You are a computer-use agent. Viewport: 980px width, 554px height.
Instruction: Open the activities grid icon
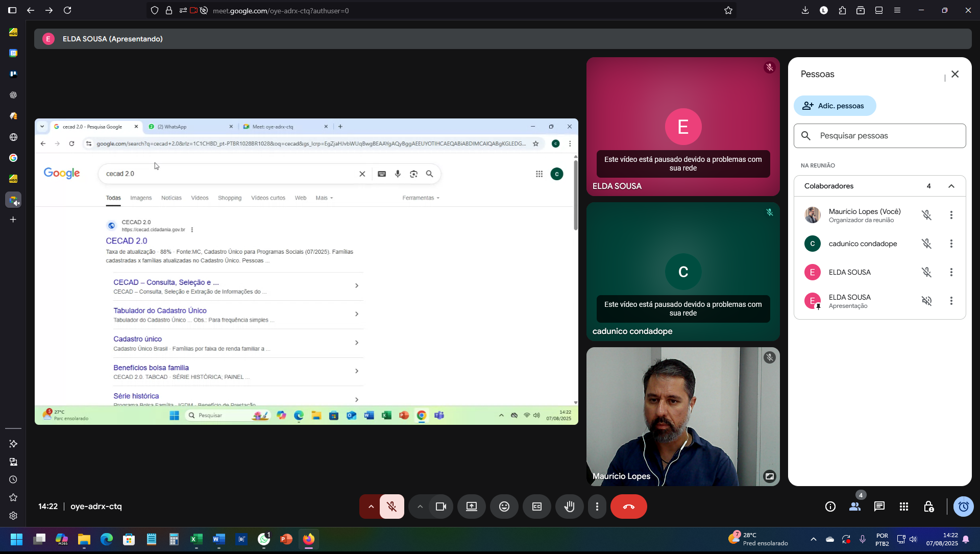click(x=904, y=507)
